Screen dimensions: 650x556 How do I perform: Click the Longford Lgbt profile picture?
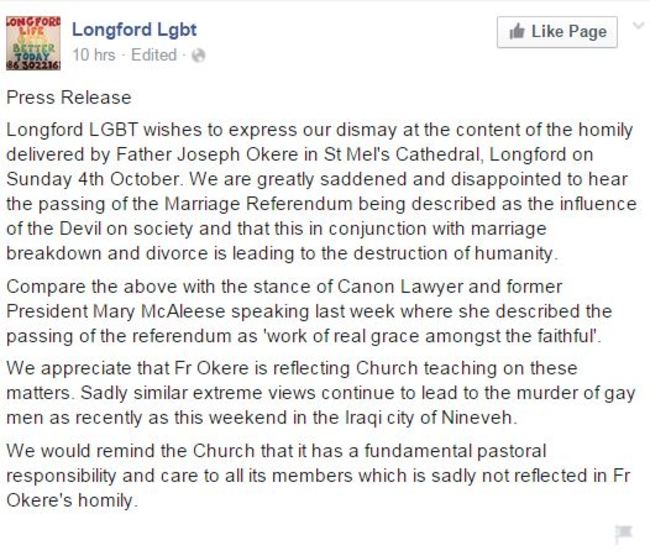point(34,43)
